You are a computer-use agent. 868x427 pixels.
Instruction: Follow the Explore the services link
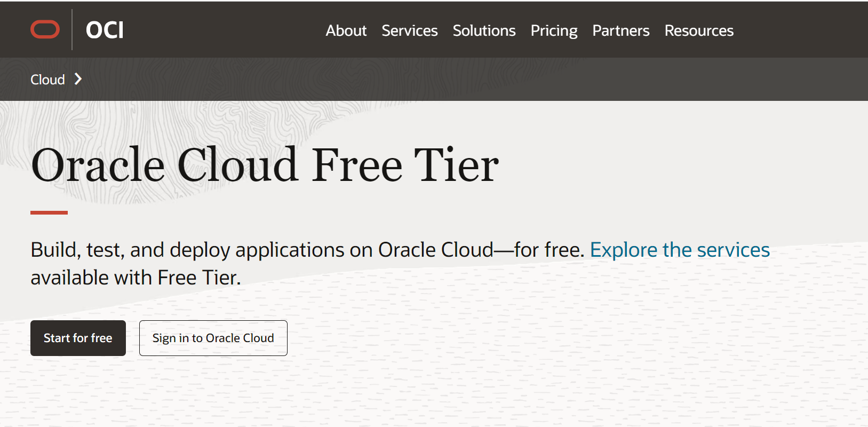[680, 250]
